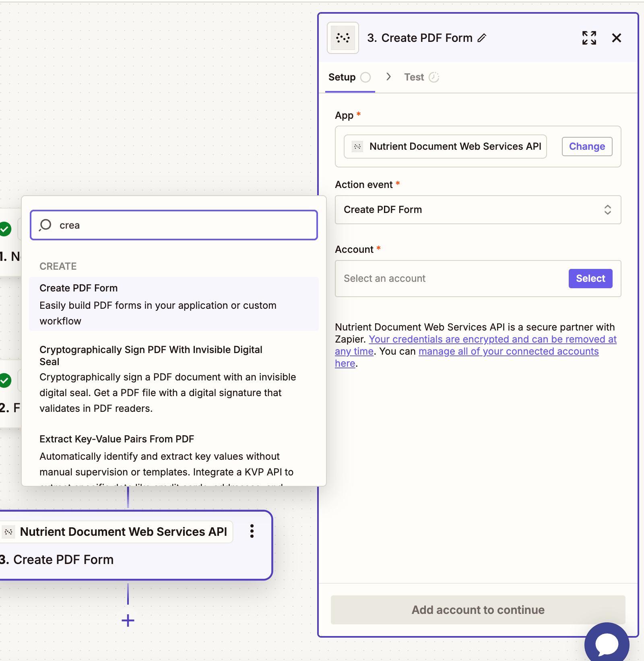
Task: Open the manage all connected accounts link
Action: (508, 351)
